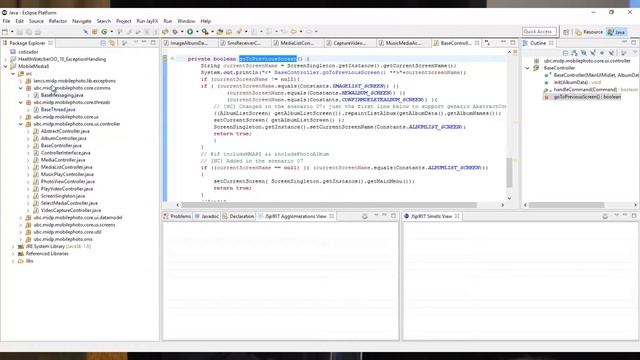Click the Open Perspective icon
This screenshot has height=360, width=640.
point(566,32)
